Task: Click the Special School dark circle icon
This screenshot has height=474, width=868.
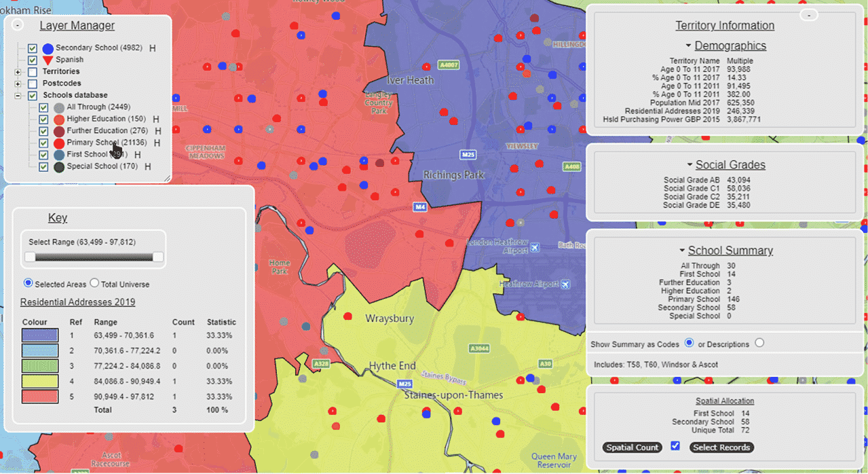Action: (59, 166)
